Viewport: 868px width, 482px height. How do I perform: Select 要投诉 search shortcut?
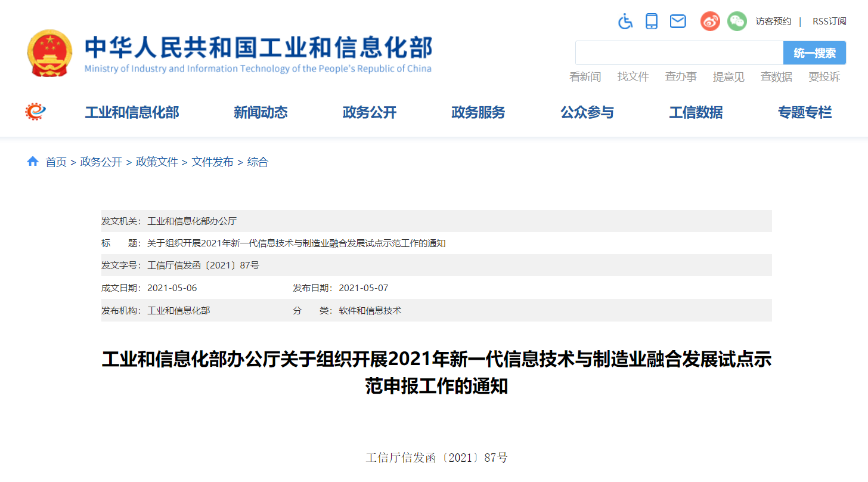824,77
